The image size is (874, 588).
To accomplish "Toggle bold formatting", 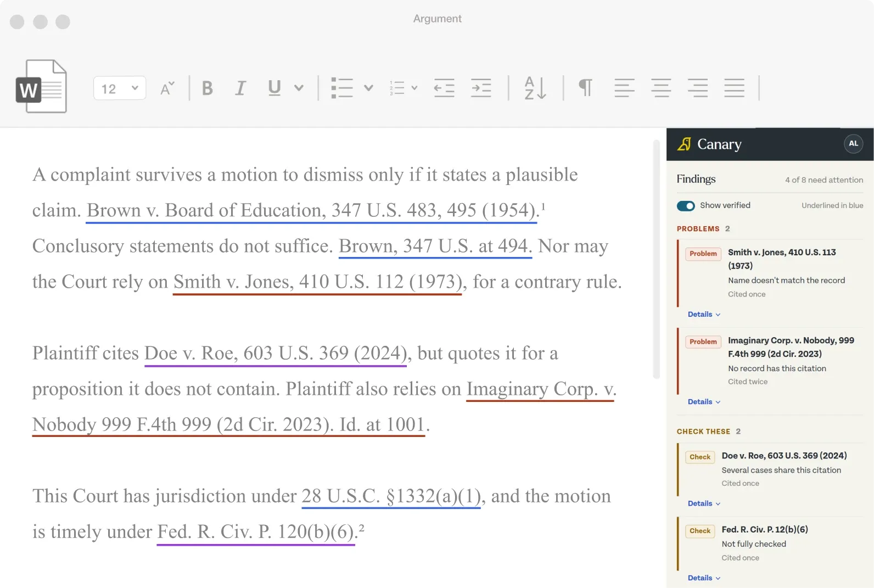I will pos(207,88).
